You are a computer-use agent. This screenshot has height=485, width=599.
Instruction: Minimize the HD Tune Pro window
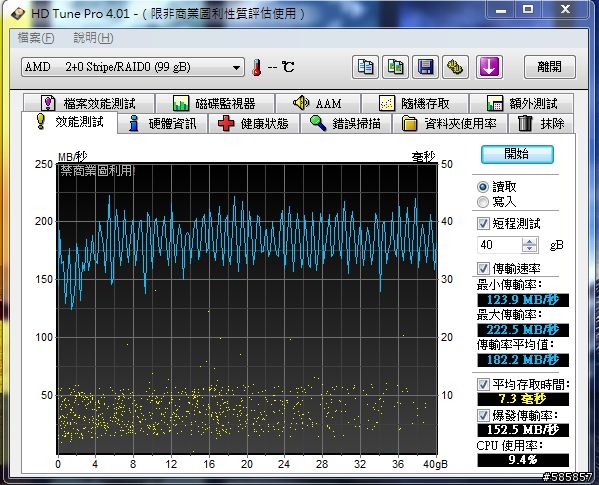(500, 9)
